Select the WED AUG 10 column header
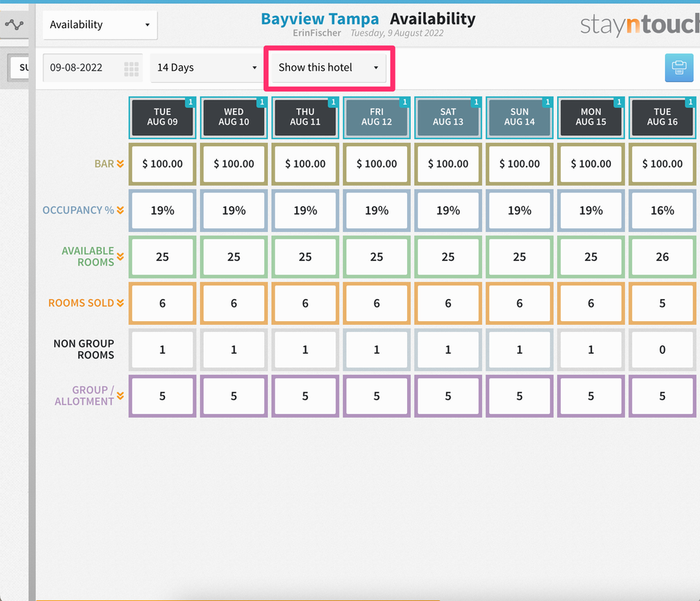The image size is (700, 601). (x=234, y=117)
